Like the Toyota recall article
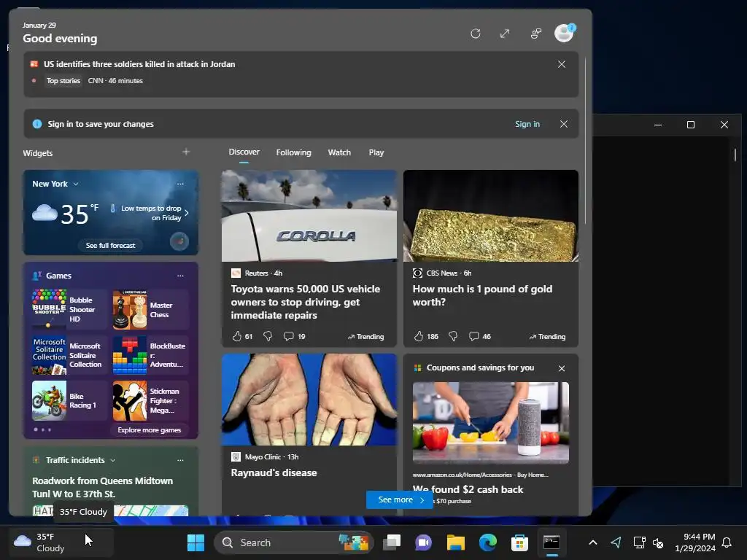Viewport: 747px width, 560px height. 237,336
